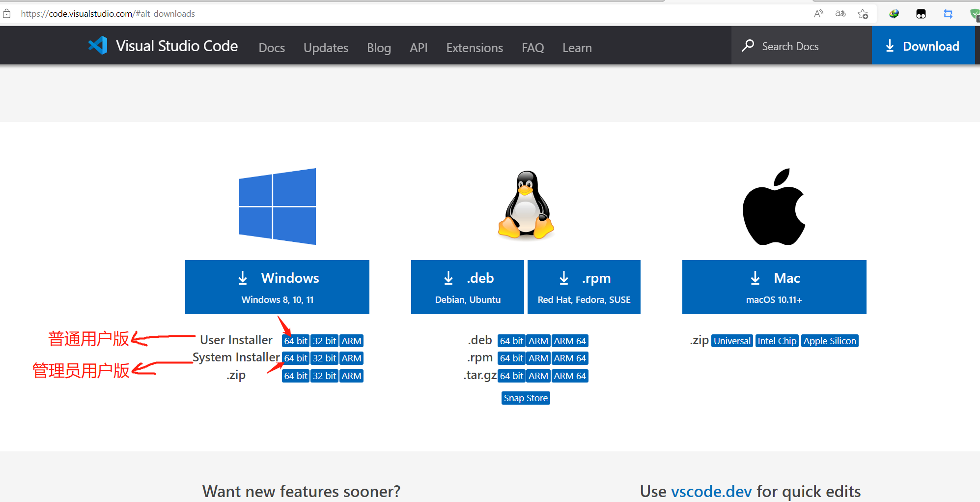The image size is (980, 502).
Task: Download Mac .zip Intel Chip
Action: click(x=777, y=341)
